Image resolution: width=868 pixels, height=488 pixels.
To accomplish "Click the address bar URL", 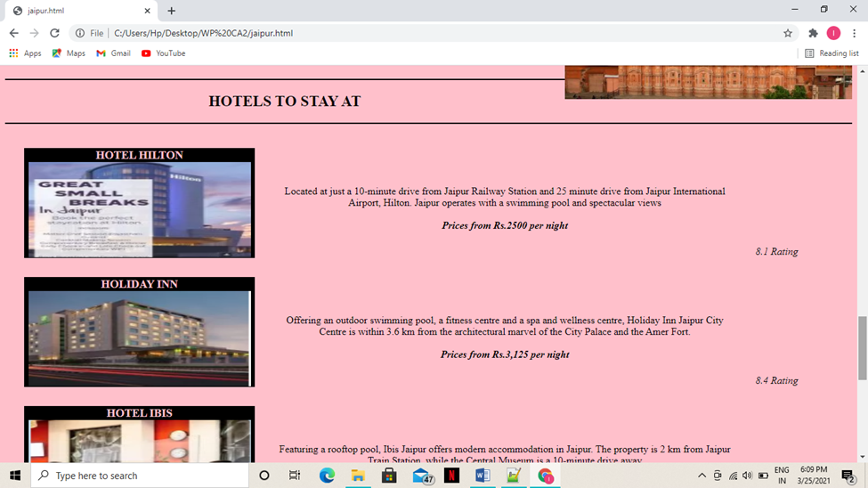I will click(203, 33).
